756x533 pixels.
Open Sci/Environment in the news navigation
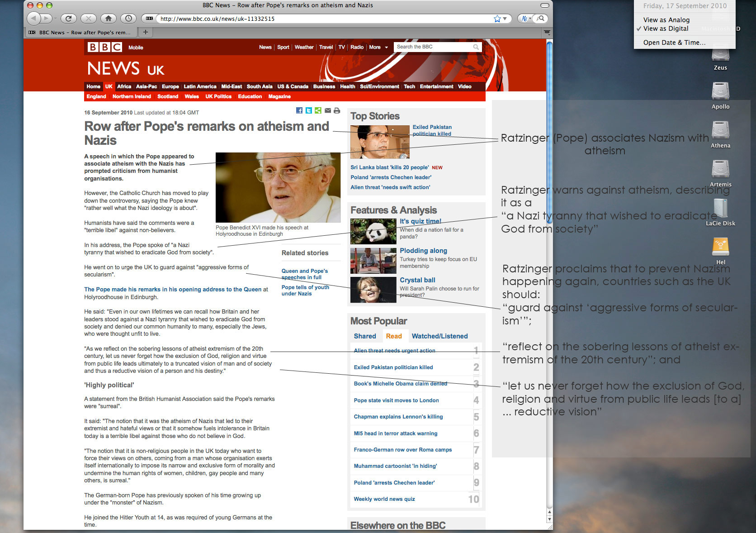tap(379, 86)
